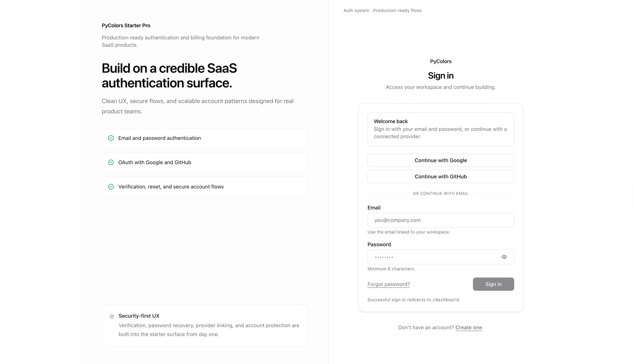Click the Welcome back info panel
Screen dimensions: 634x364
[x=440, y=129]
